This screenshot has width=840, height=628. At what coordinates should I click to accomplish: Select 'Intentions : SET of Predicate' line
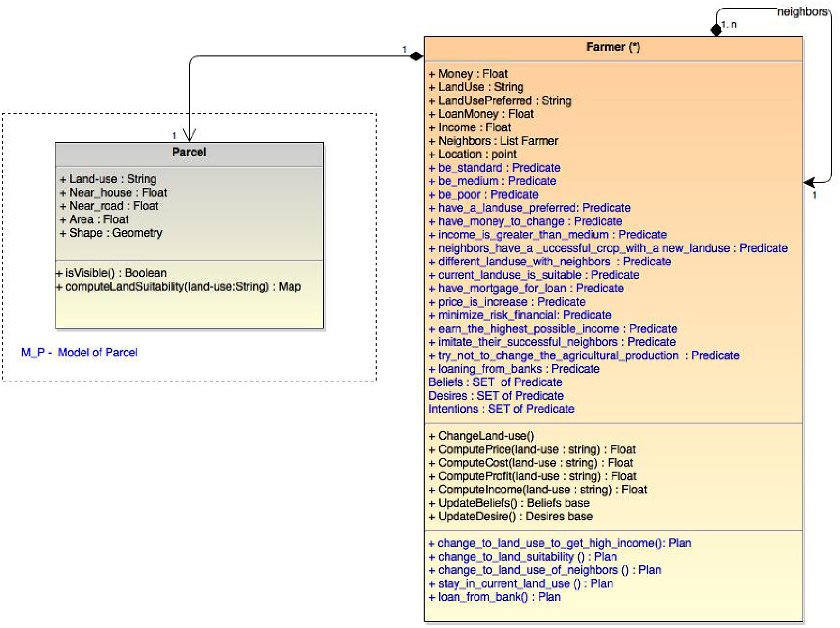(501, 409)
